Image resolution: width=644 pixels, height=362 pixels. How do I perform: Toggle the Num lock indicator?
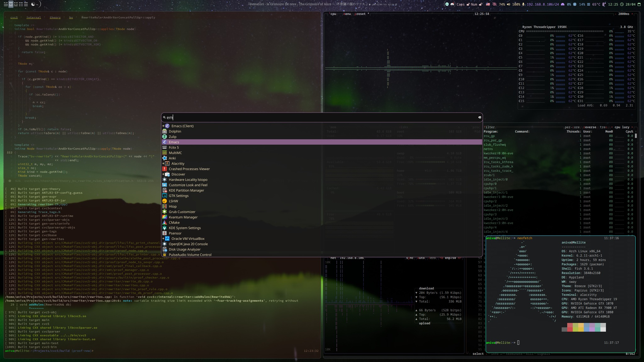[476, 4]
